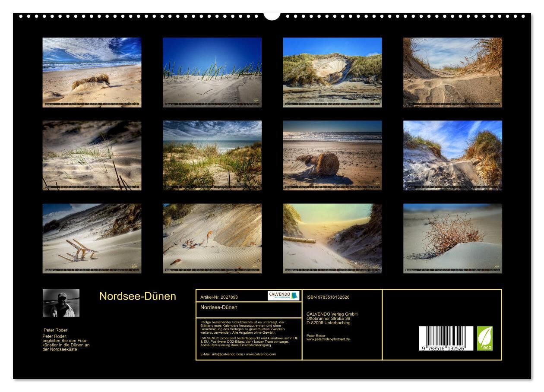544x392 pixels.
Task: Select the December dry bush photo
Action: tap(452, 238)
